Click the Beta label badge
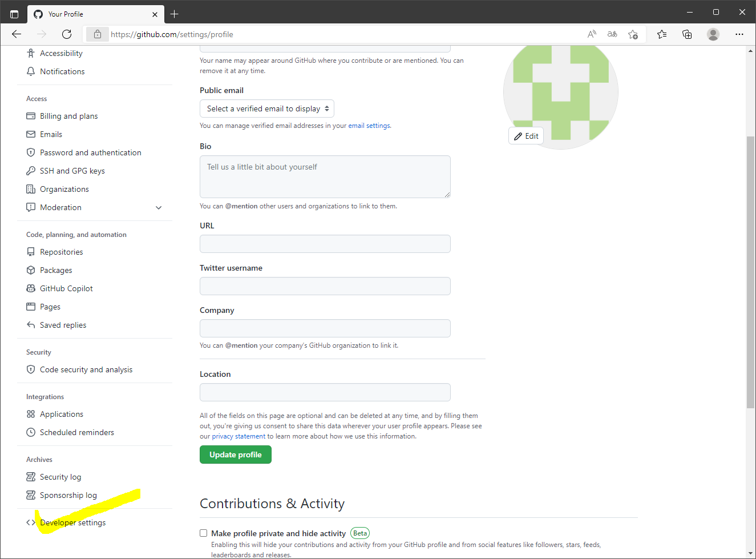 [360, 533]
